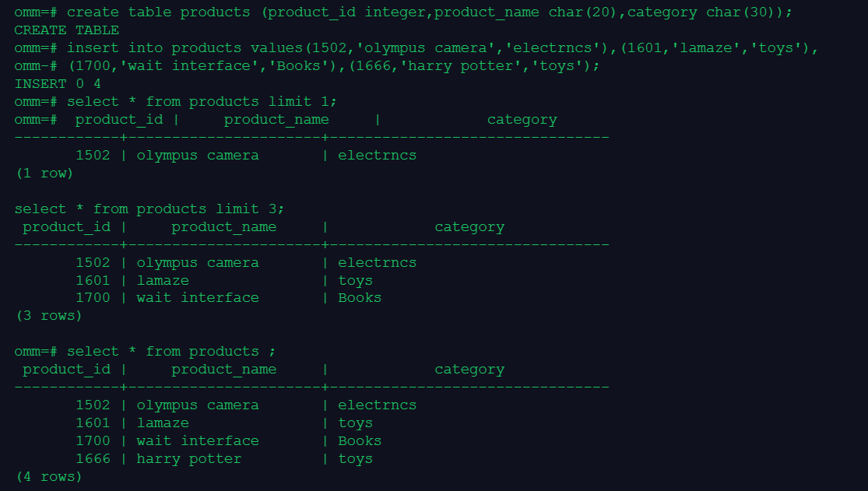
Task: Click electrncs cell in the one-row result
Action: [x=377, y=156]
